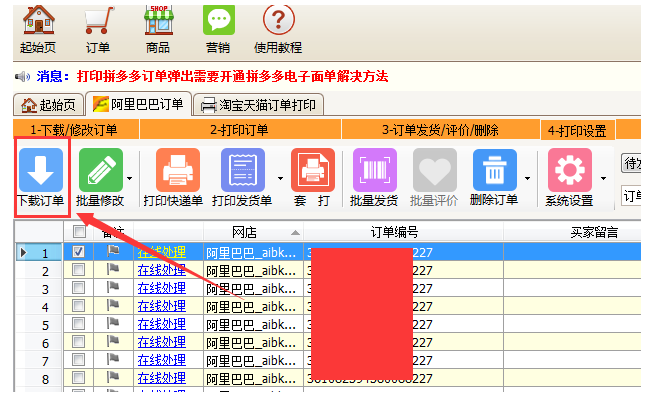This screenshot has width=651, height=395.
Task: Open 在线处理 link in row 5
Action: 162,324
